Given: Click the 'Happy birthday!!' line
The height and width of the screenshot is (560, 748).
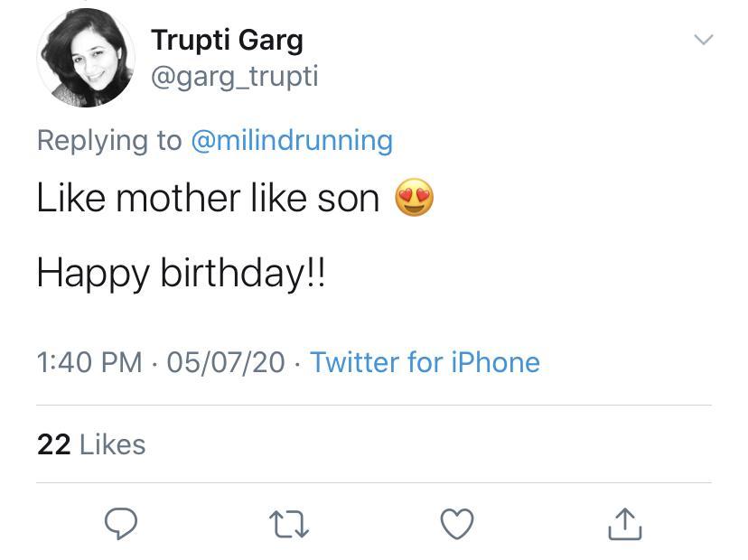Looking at the screenshot, I should (180, 273).
